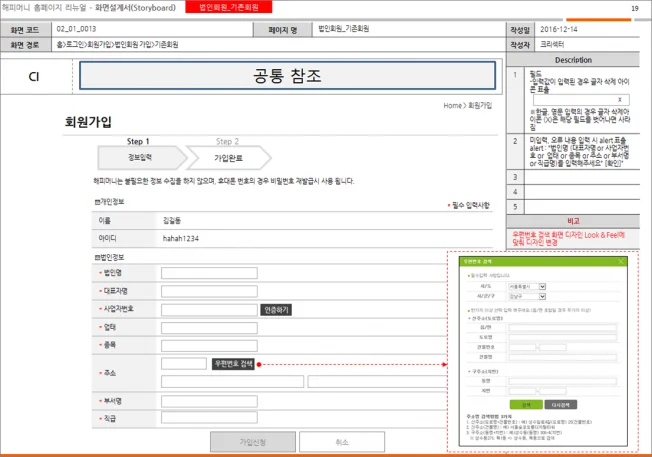Click the name value 길길동

point(172,221)
